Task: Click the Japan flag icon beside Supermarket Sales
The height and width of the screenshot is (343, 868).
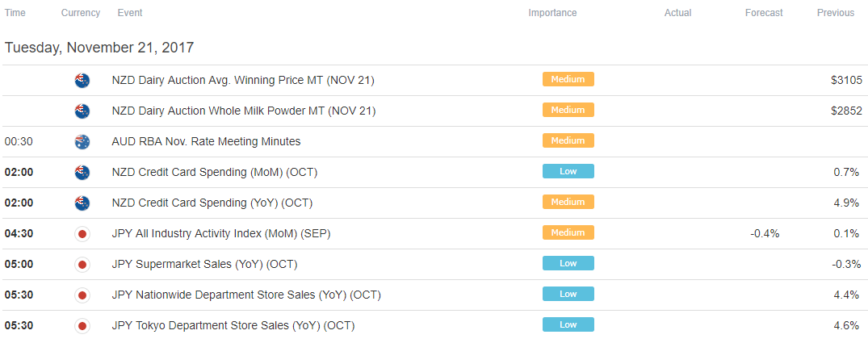Action: point(82,265)
